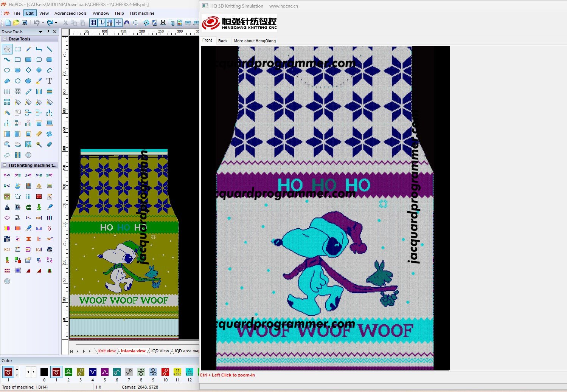
Task: Click the Save floppy disk icon
Action: 25,23
